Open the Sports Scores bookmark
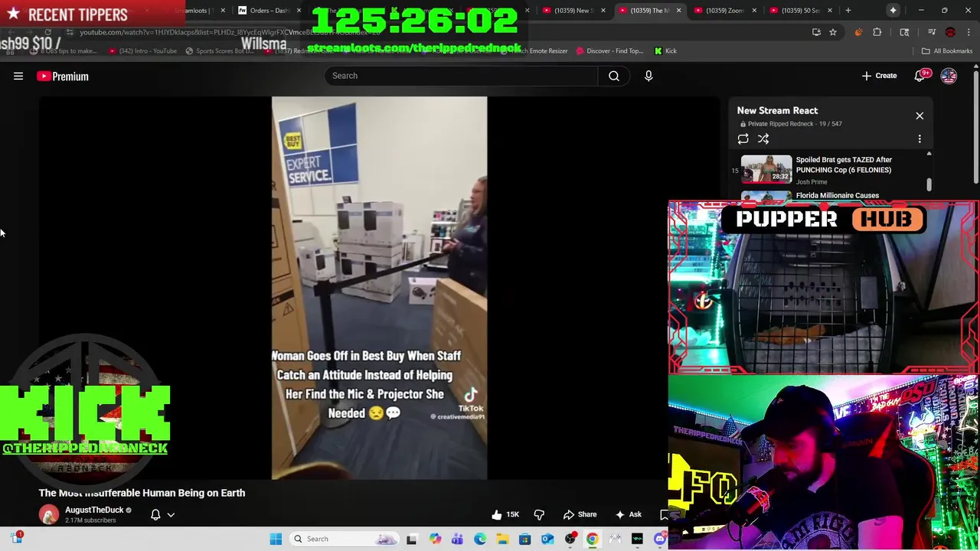Image resolution: width=980 pixels, height=551 pixels. [219, 51]
